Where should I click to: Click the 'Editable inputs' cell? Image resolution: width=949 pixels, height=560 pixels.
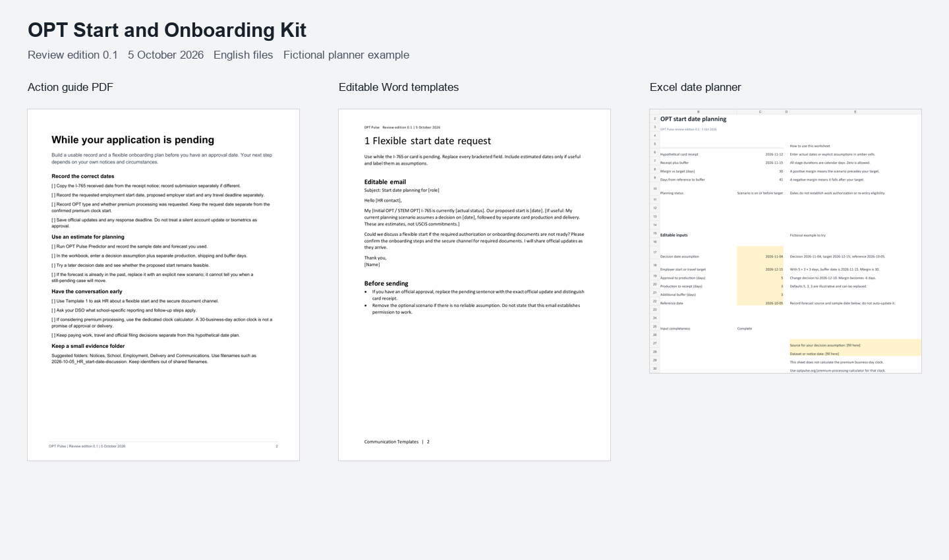coord(674,235)
